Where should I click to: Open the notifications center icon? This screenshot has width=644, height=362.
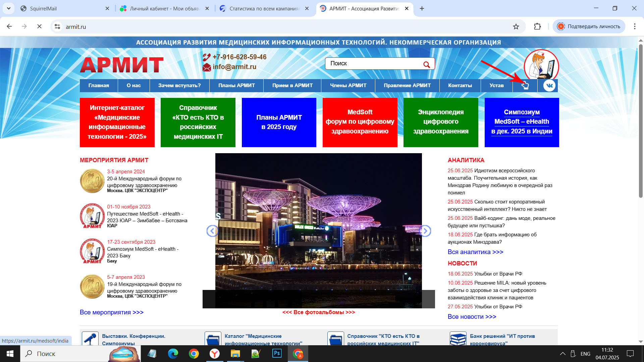point(630,354)
